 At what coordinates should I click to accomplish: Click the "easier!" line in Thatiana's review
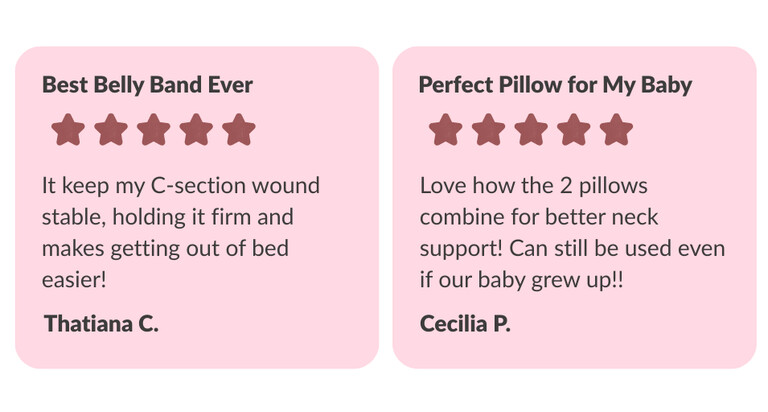[x=74, y=279]
